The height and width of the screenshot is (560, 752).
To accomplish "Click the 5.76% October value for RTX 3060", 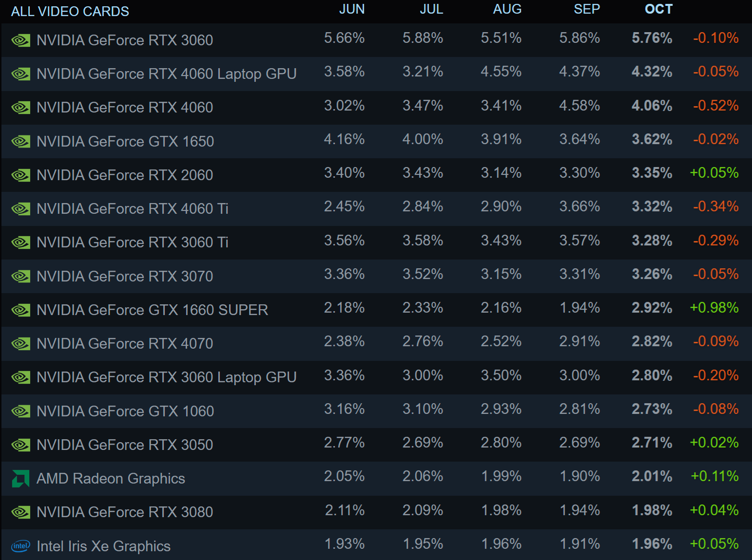I will point(652,38).
